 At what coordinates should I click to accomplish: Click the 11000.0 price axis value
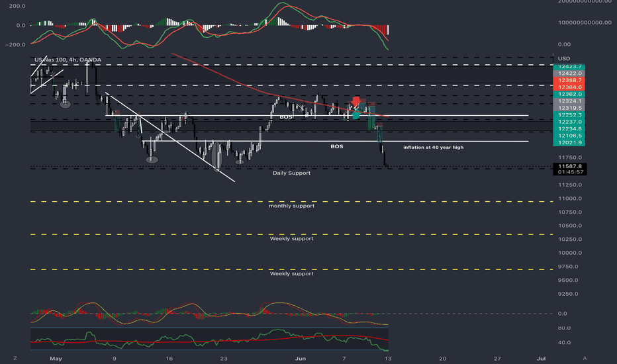[570, 199]
